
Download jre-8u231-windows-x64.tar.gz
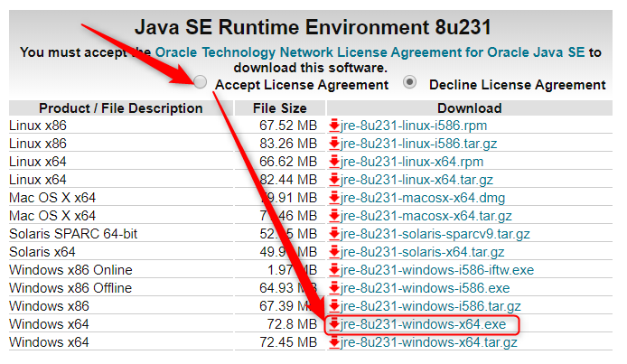point(428,342)
